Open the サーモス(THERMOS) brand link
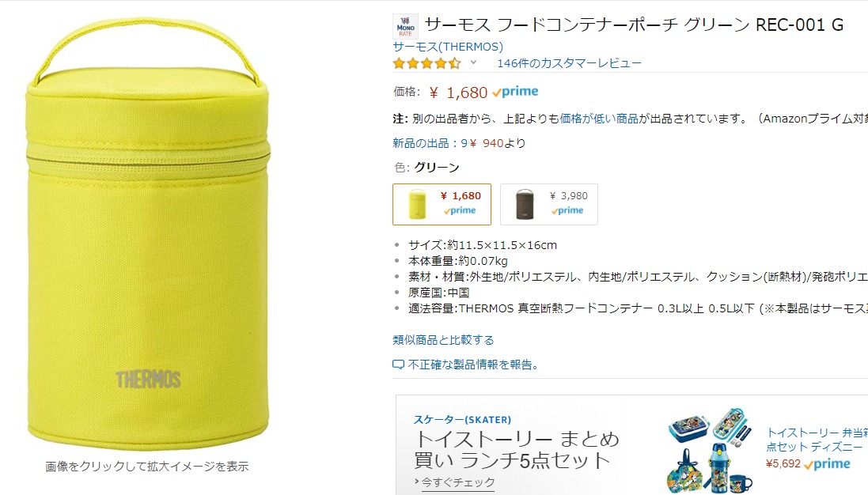 point(448,47)
